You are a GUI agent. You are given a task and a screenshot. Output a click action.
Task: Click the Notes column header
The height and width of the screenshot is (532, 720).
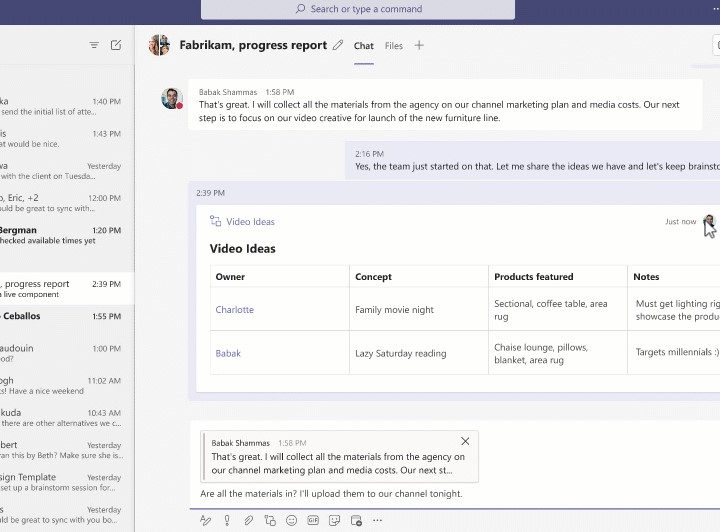pos(674,276)
